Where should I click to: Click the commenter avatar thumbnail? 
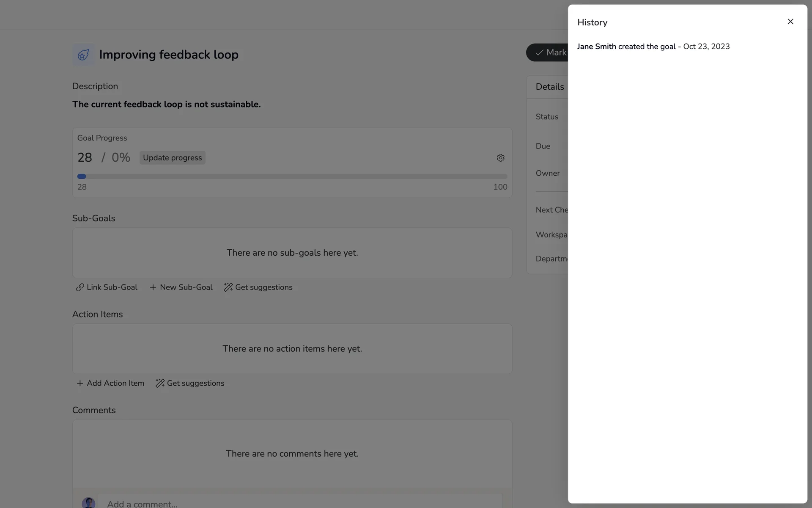(x=88, y=502)
